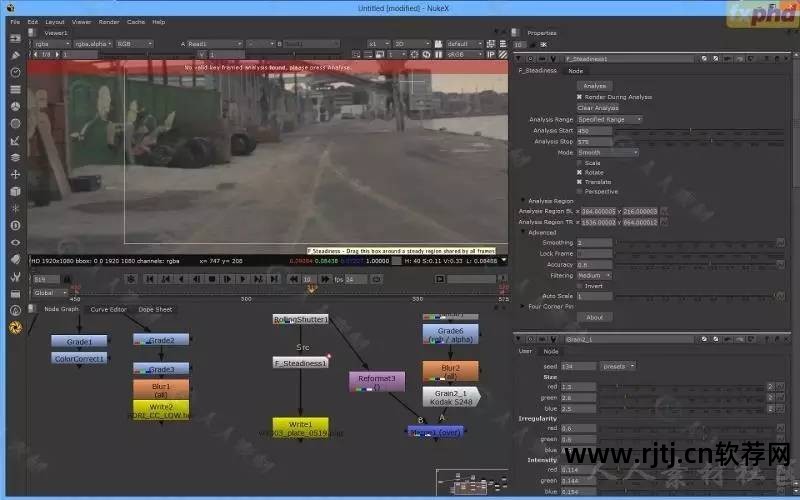Image resolution: width=800 pixels, height=500 pixels.
Task: Switch to the Curve Editor tab
Action: pyautogui.click(x=108, y=309)
